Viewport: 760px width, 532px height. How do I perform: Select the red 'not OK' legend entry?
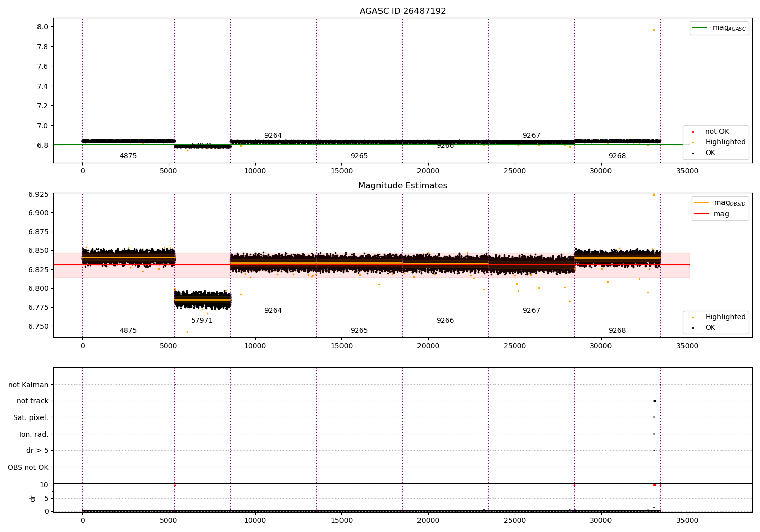coord(711,132)
